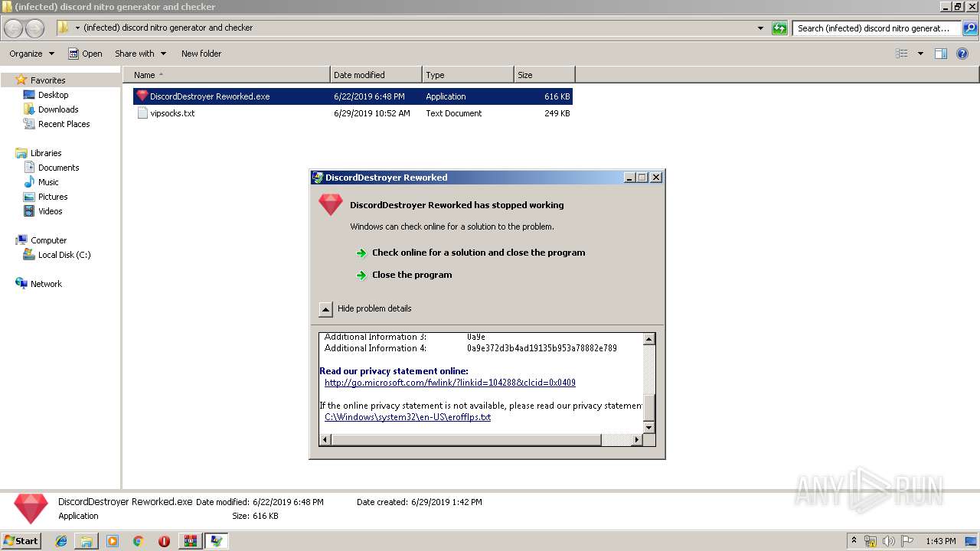
Task: Open Windows Explorer taskbar button
Action: [87, 541]
